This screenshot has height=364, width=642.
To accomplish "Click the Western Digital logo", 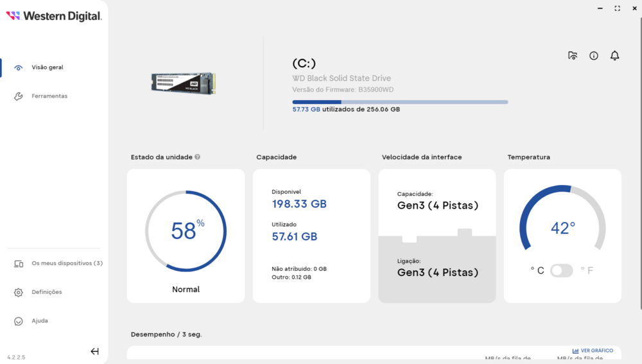I will pyautogui.click(x=54, y=16).
